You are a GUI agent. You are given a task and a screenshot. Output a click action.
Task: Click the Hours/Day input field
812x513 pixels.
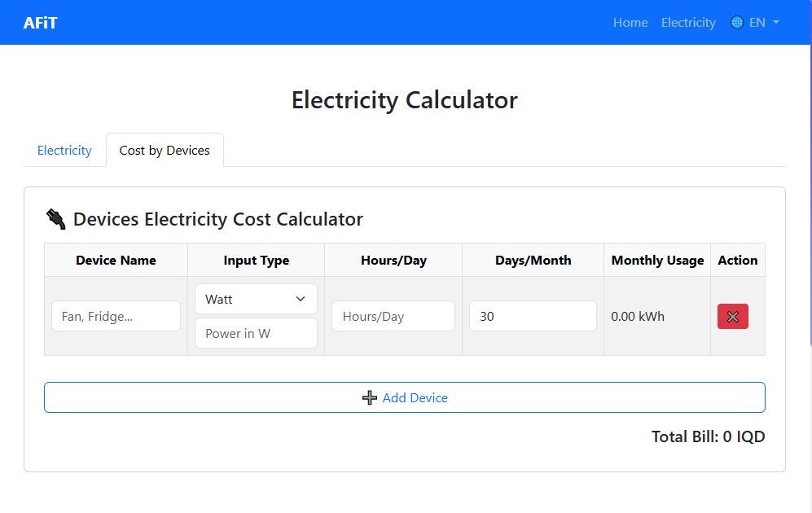[393, 316]
